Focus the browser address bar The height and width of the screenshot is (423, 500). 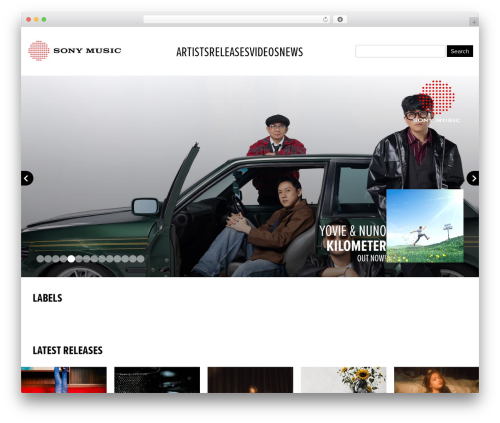click(x=237, y=20)
